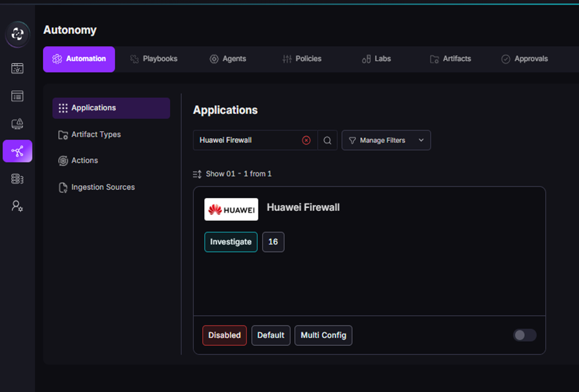Viewport: 579px width, 392px height.
Task: Click the Autonomy logo icon in sidebar
Action: 17,34
